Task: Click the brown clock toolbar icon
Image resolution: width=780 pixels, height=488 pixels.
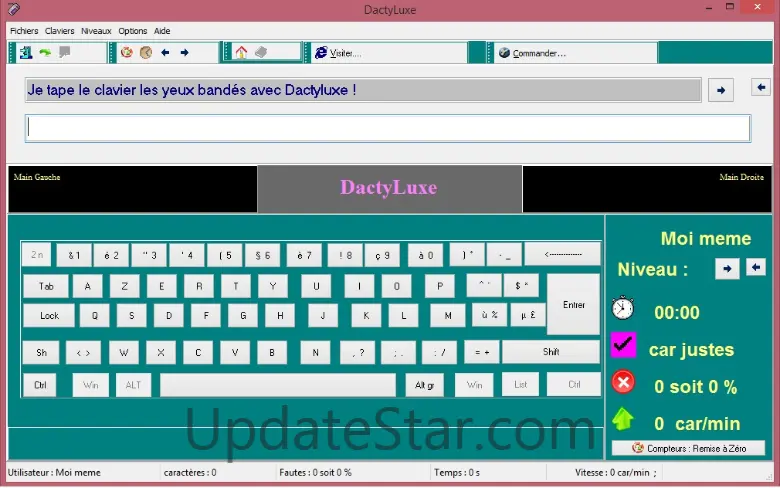Action: pyautogui.click(x=146, y=52)
